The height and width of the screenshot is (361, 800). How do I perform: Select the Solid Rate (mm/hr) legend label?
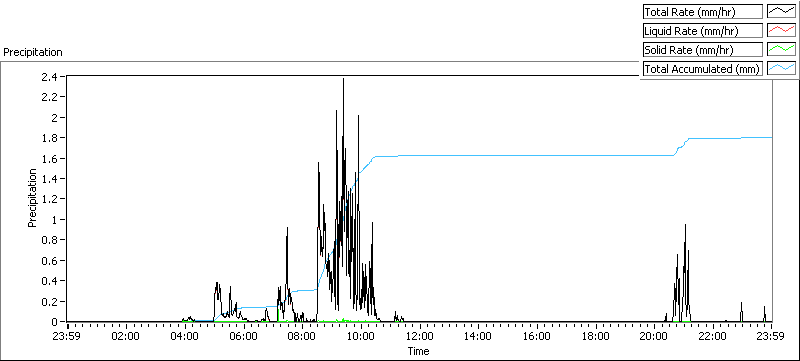pyautogui.click(x=703, y=49)
